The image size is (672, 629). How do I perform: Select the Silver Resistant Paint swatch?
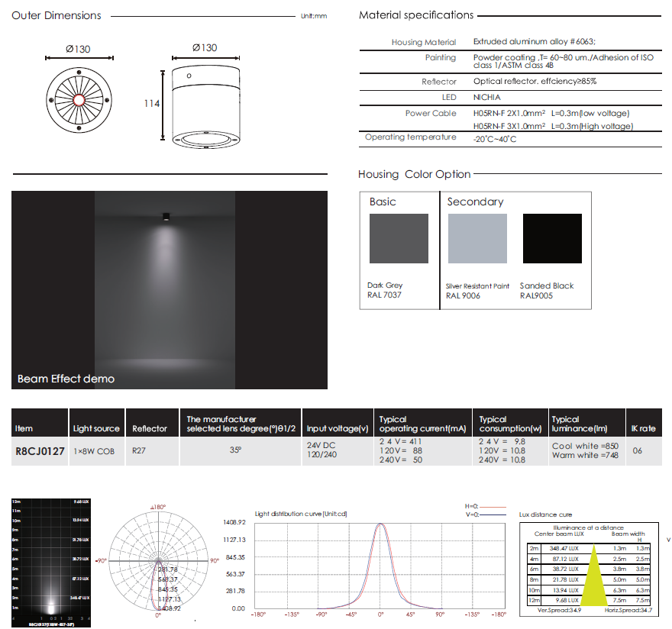coord(477,239)
